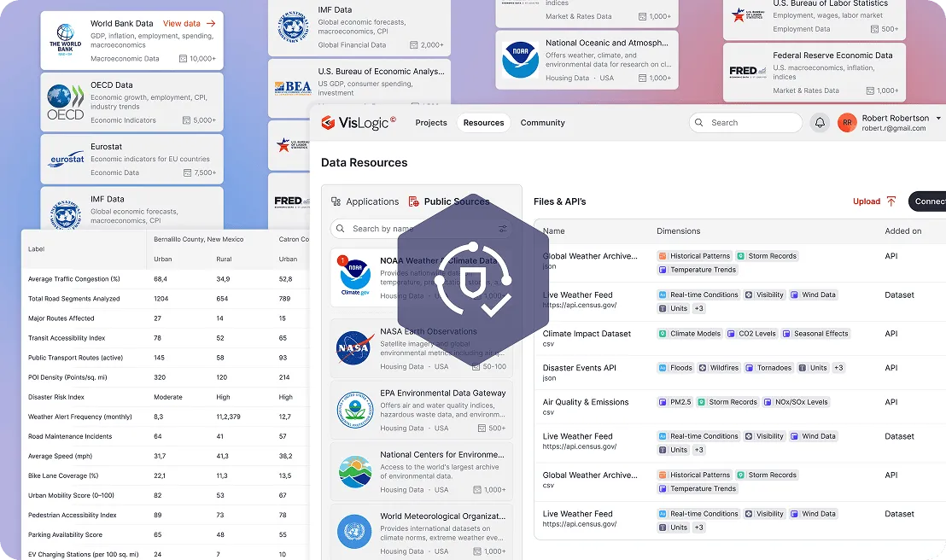Open EPA Environmental Data Gateway source
This screenshot has width=946, height=560.
point(421,410)
